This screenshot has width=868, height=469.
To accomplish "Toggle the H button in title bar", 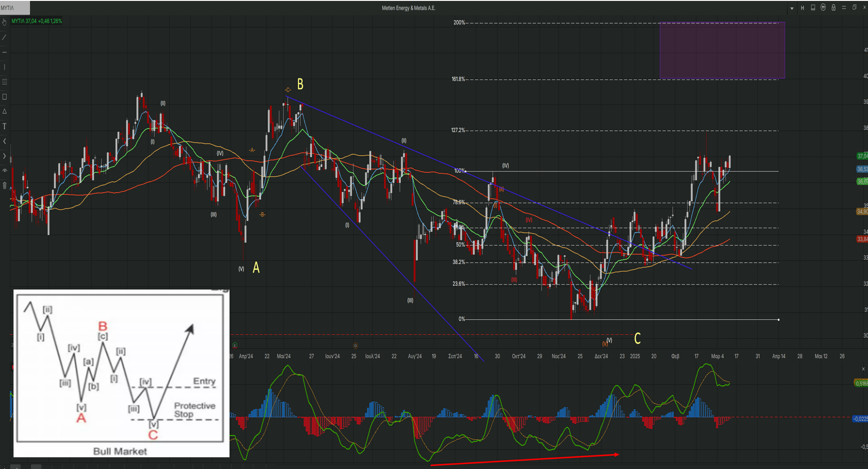I will (802, 8).
